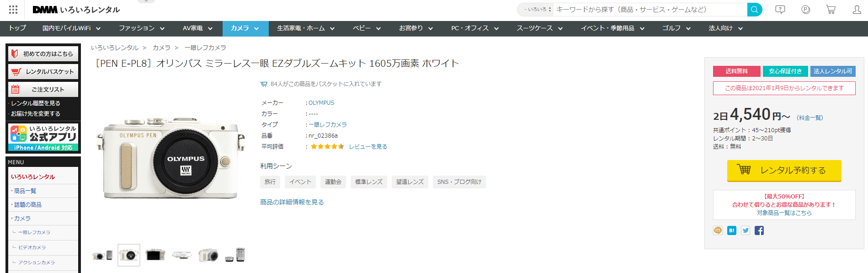Click the teal search magnifier button
This screenshot has width=868, height=273.
(754, 10)
